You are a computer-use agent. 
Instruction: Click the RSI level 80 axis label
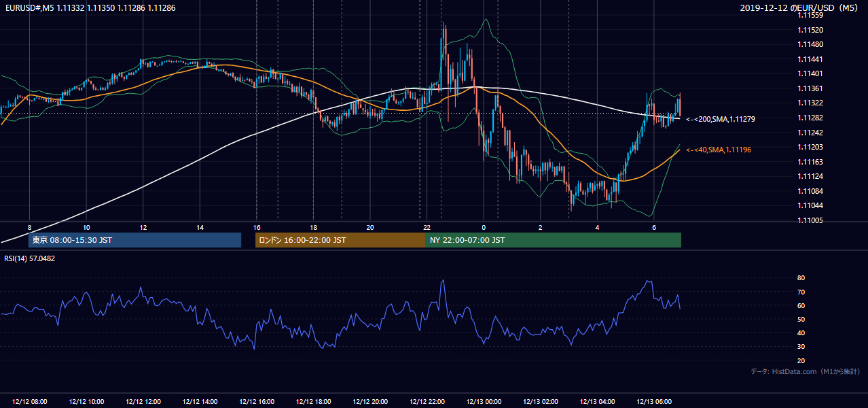point(801,278)
